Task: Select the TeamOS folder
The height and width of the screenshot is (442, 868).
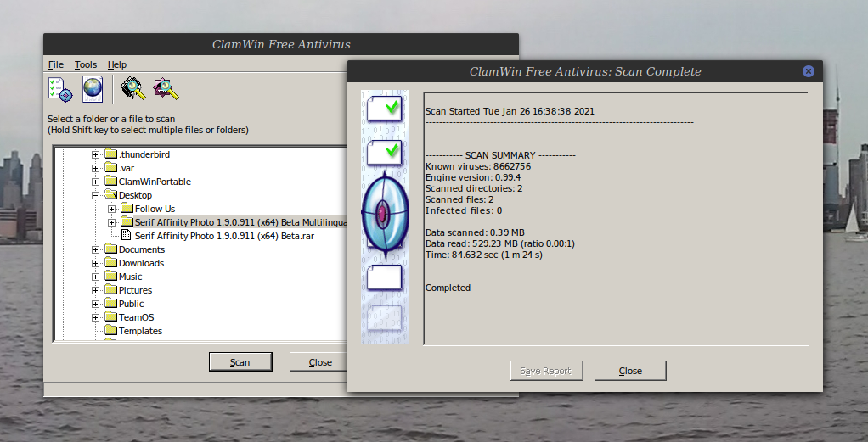Action: [136, 317]
